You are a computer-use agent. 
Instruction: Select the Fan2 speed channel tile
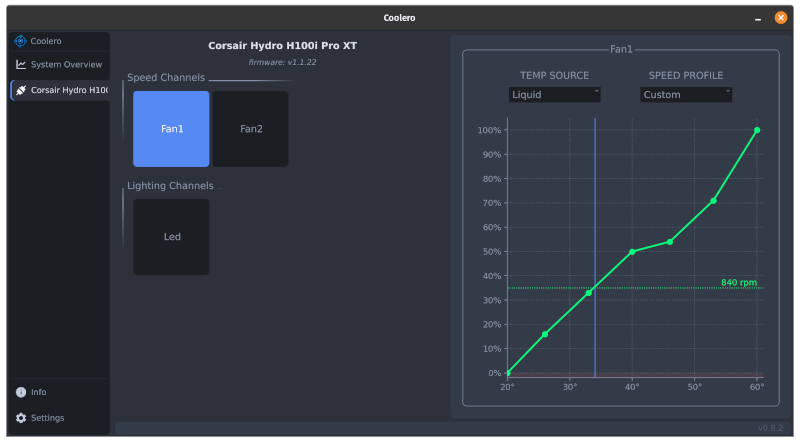pos(250,129)
